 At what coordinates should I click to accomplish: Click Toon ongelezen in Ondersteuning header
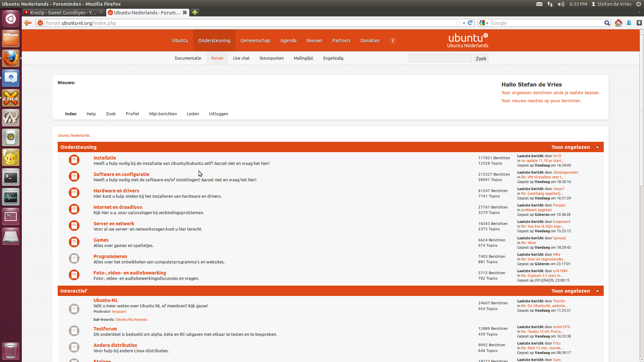pos(570,147)
